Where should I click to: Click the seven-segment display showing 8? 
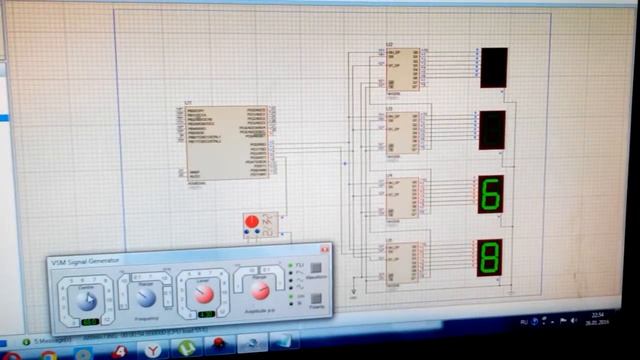coord(489,258)
